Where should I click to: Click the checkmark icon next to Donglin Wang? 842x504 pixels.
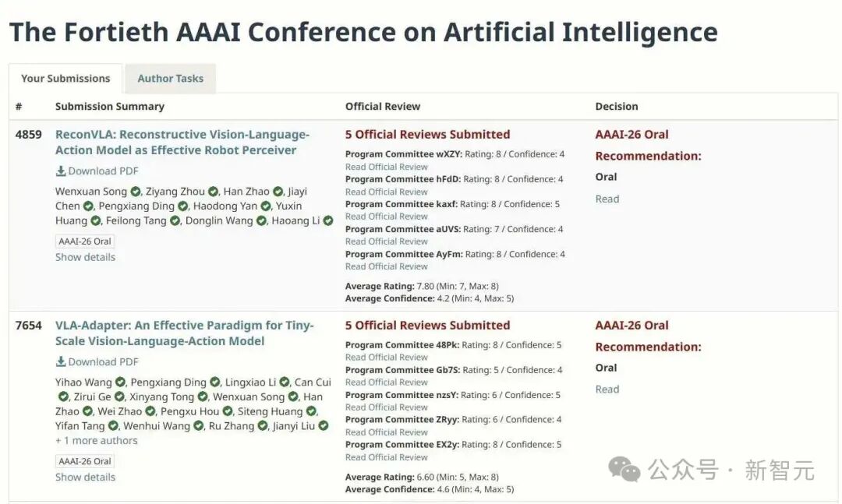tap(261, 220)
